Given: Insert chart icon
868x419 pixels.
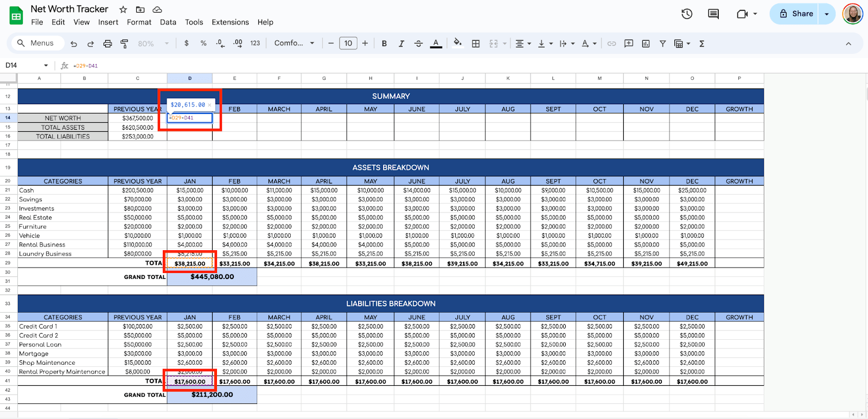Looking at the screenshot, I should pos(646,43).
